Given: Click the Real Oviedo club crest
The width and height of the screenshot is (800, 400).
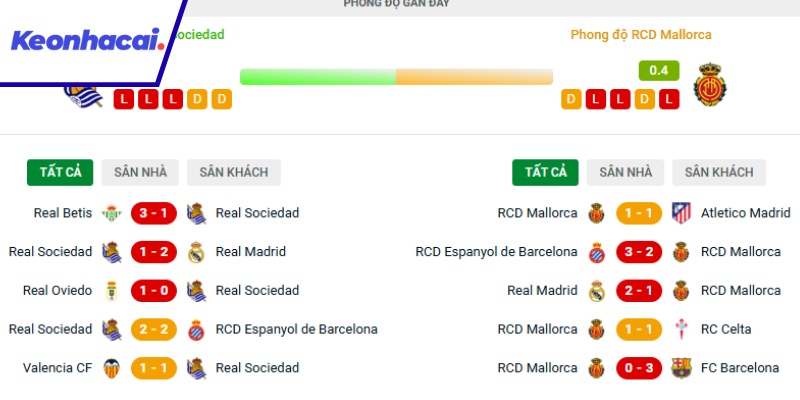Looking at the screenshot, I should (111, 290).
